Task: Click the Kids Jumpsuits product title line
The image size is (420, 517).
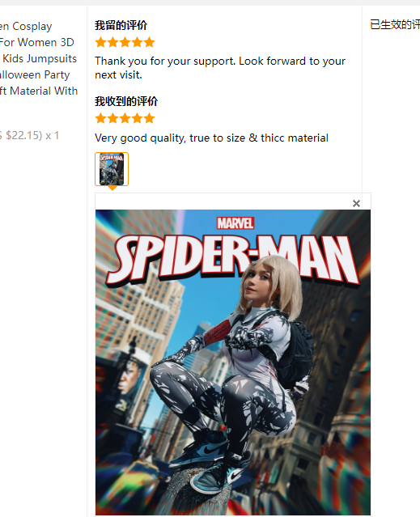Action: point(39,58)
